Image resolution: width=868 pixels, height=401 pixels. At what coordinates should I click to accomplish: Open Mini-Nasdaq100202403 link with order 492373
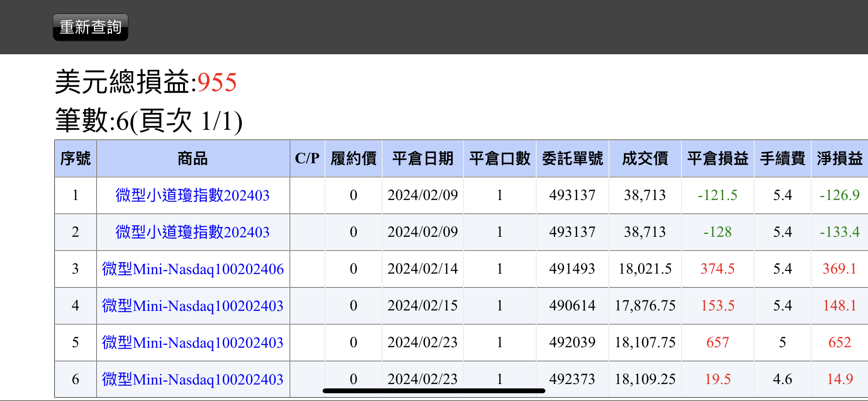tap(193, 379)
